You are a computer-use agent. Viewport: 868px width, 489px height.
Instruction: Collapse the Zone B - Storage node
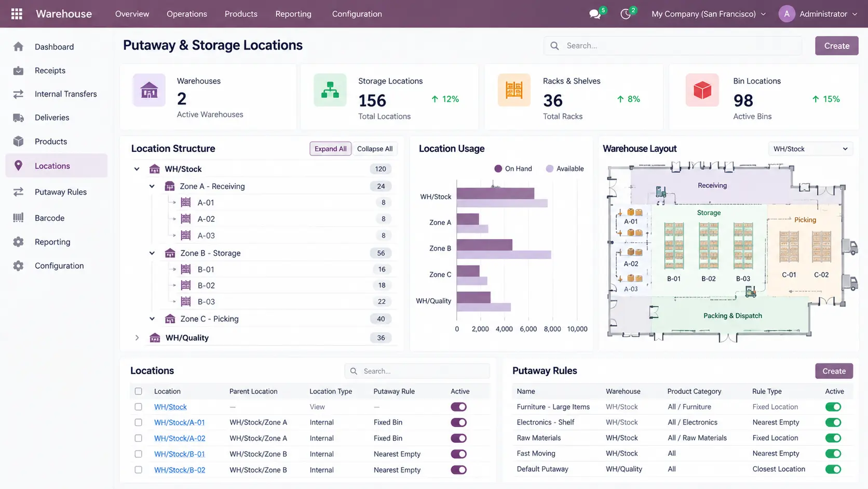152,253
